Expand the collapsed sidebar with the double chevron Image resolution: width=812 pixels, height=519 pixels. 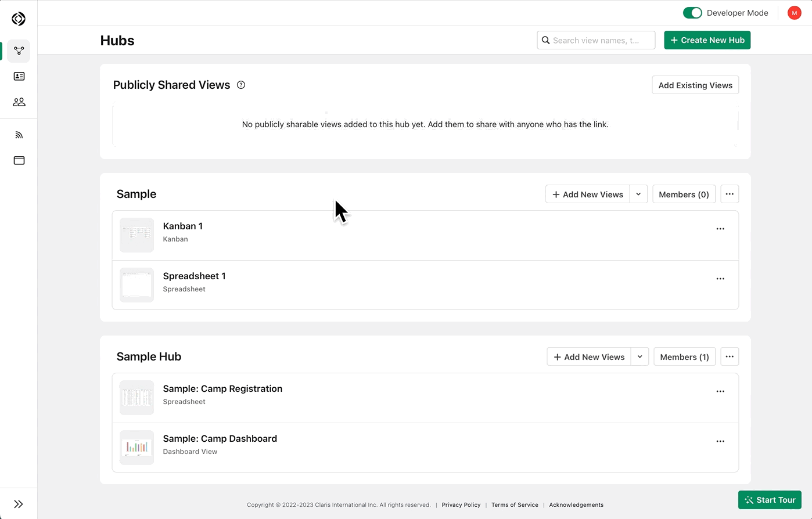click(x=19, y=503)
